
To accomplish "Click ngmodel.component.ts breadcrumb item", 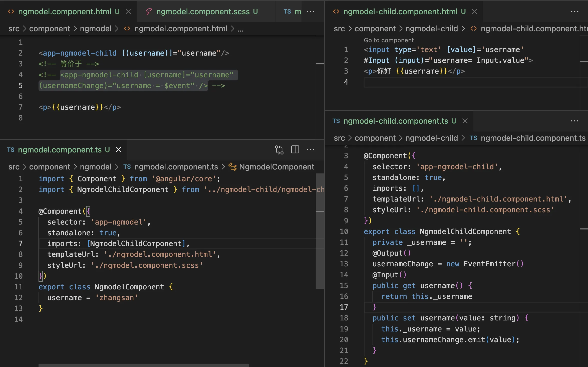I will [176, 167].
